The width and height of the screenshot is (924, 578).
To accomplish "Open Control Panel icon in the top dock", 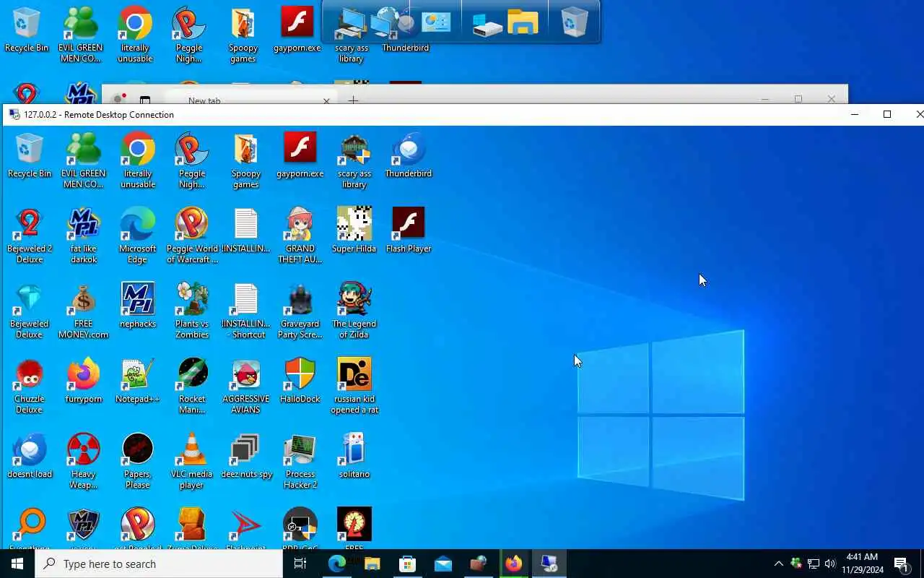I will [x=436, y=22].
